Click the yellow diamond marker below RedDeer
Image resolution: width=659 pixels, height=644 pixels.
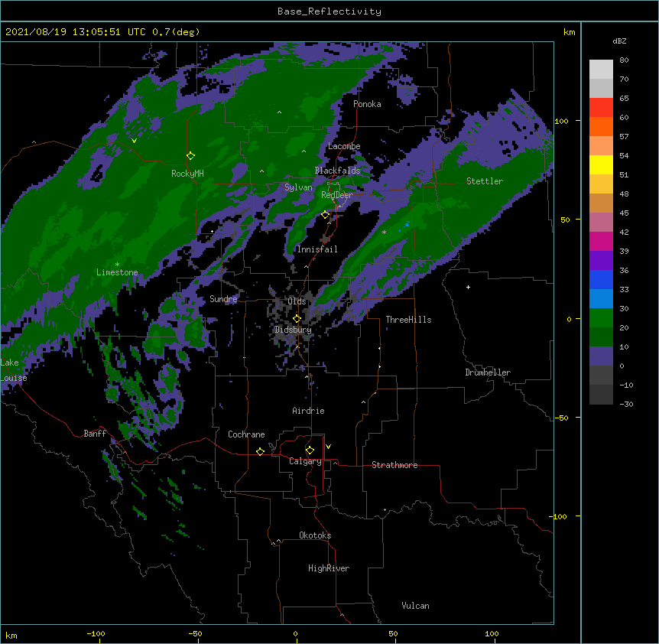326,215
